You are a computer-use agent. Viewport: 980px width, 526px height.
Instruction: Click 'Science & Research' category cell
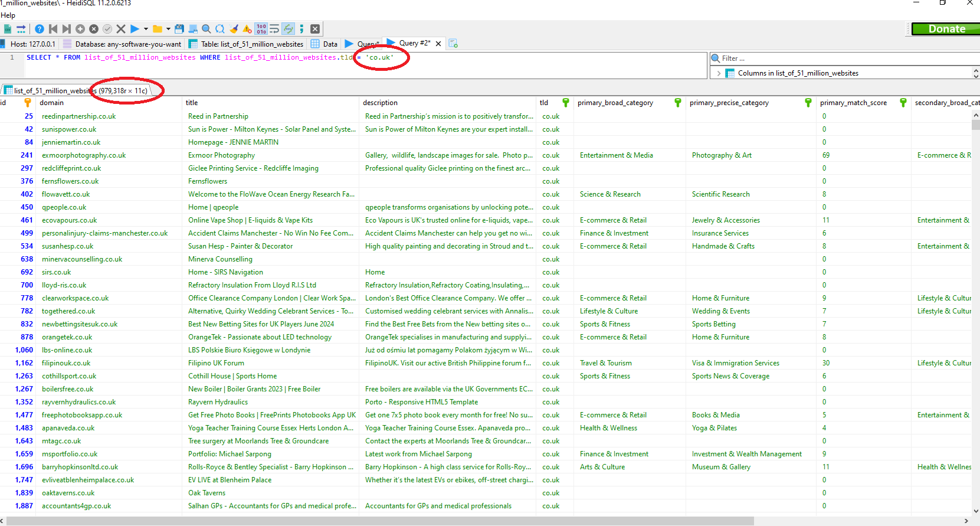(x=630, y=194)
